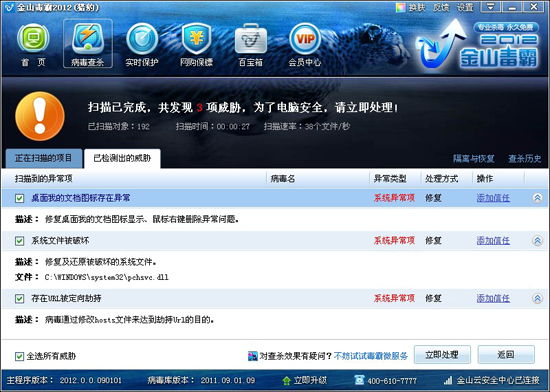Click the 立即处理 button
This screenshot has height=392, width=550.
[442, 354]
